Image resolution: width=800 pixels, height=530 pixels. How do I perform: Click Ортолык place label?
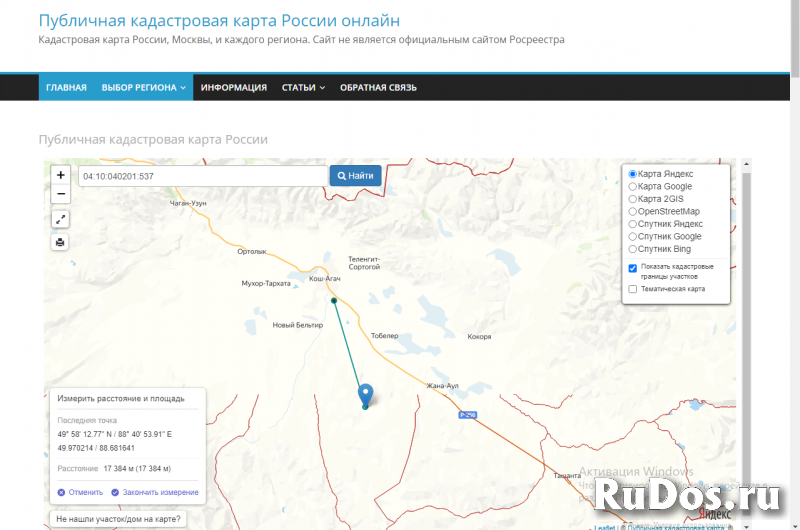point(252,251)
